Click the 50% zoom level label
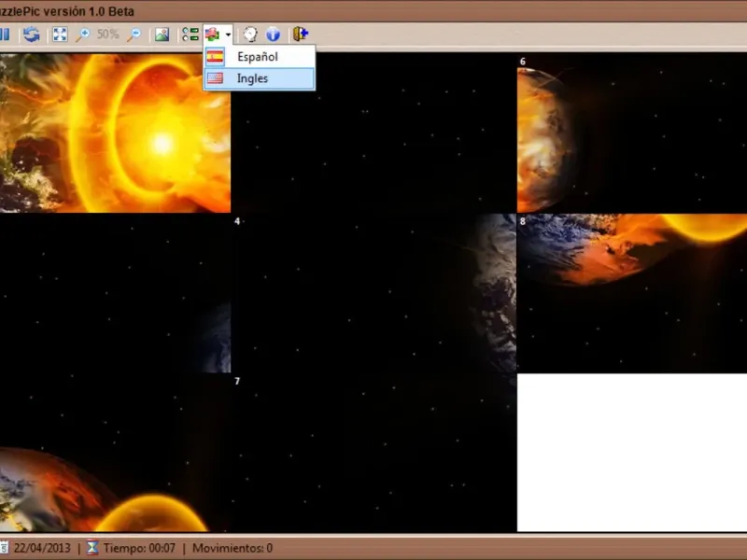 (x=108, y=35)
